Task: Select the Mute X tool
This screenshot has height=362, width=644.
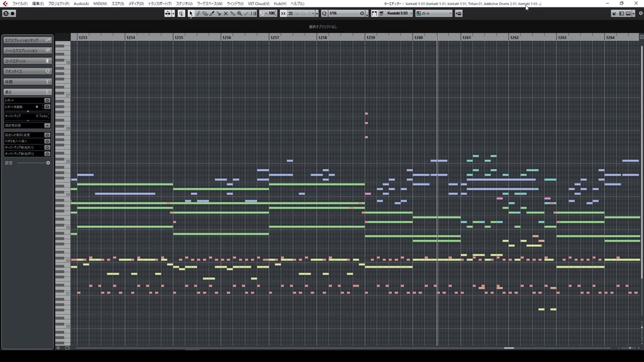Action: [225, 14]
